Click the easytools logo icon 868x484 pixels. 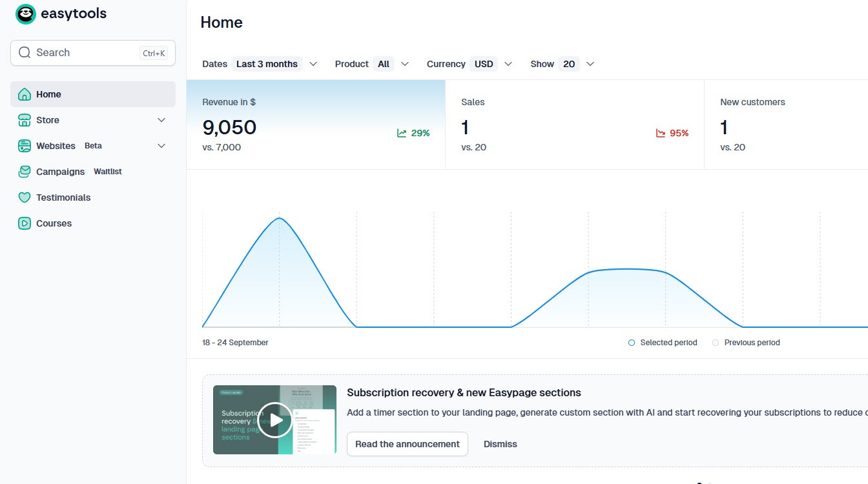(25, 14)
